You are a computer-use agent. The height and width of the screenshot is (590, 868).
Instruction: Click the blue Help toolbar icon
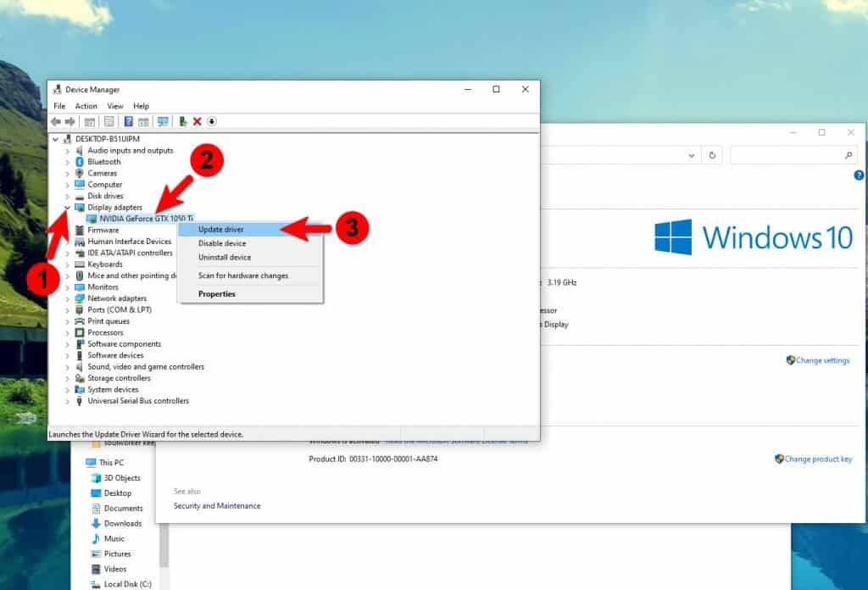(129, 122)
